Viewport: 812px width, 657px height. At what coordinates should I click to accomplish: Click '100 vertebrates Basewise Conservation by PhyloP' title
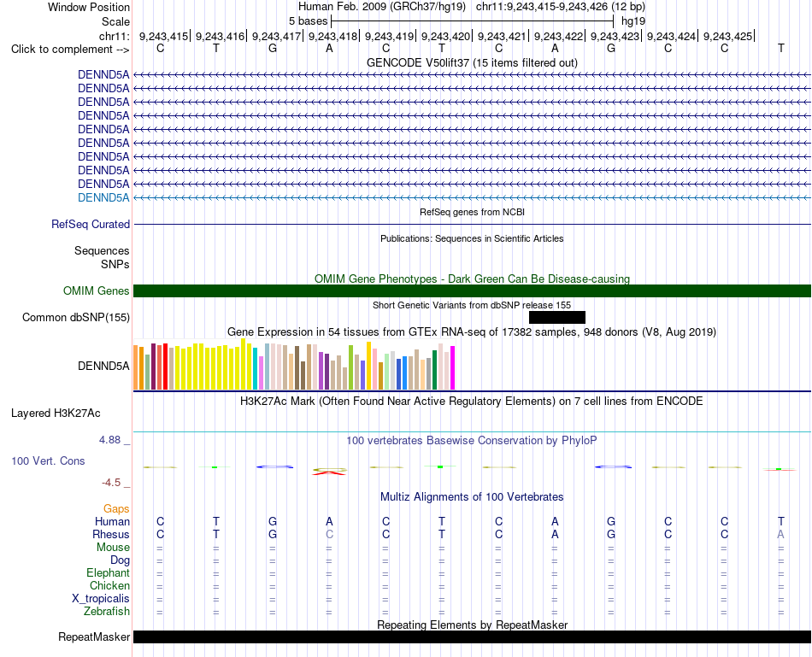pos(472,441)
